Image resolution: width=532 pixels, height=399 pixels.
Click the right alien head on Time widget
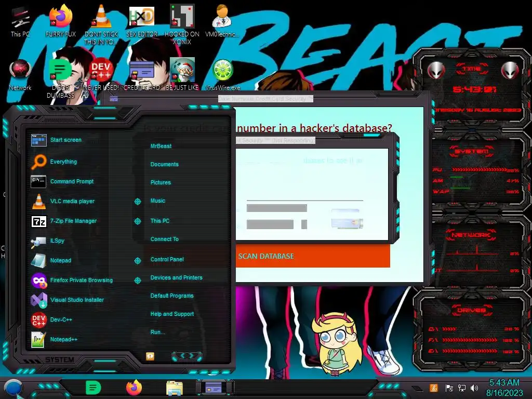[510, 71]
